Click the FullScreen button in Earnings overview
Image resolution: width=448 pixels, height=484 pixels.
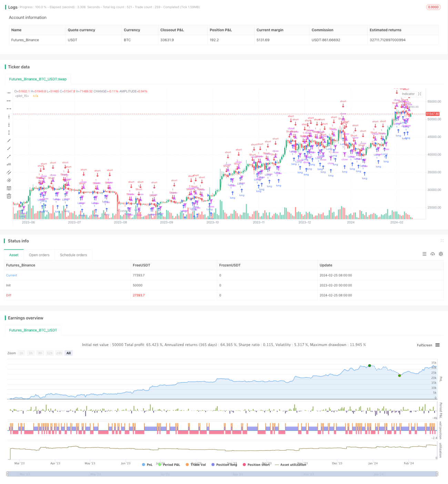tap(424, 345)
